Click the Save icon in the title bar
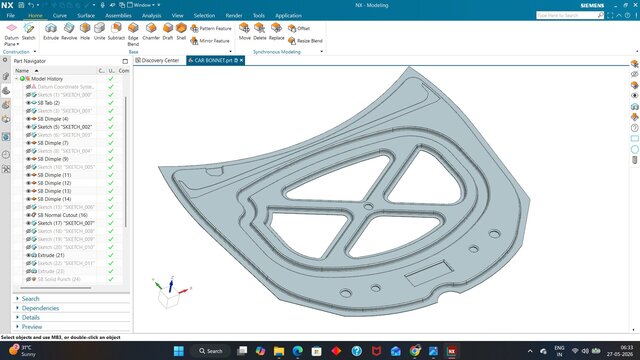This screenshot has width=640, height=360. click(21, 5)
